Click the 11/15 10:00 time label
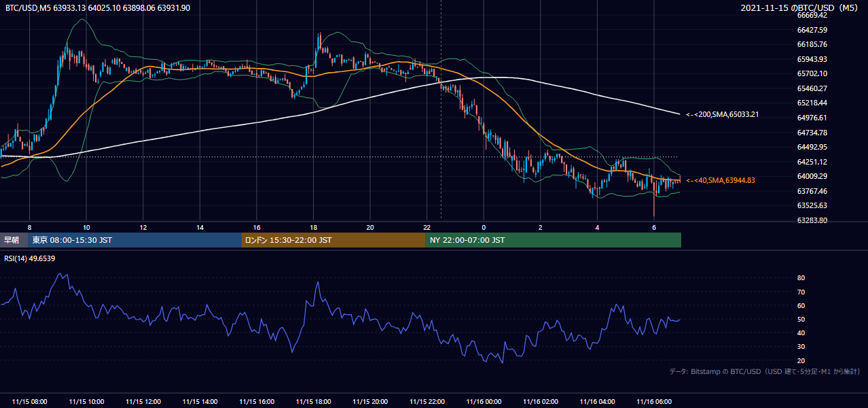The image size is (868, 408). 86,402
